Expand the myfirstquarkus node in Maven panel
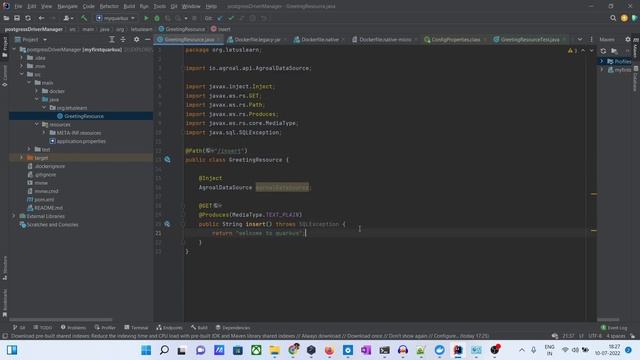The height and width of the screenshot is (360, 640). click(602, 70)
